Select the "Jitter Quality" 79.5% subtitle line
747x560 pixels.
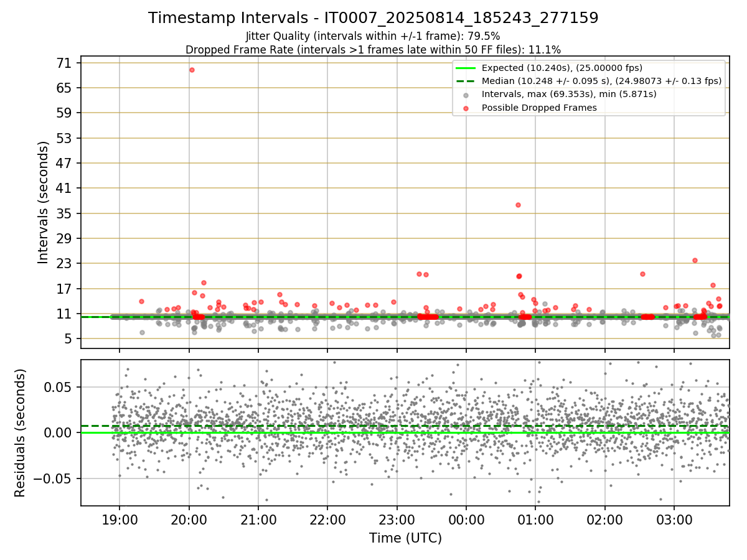point(374,36)
